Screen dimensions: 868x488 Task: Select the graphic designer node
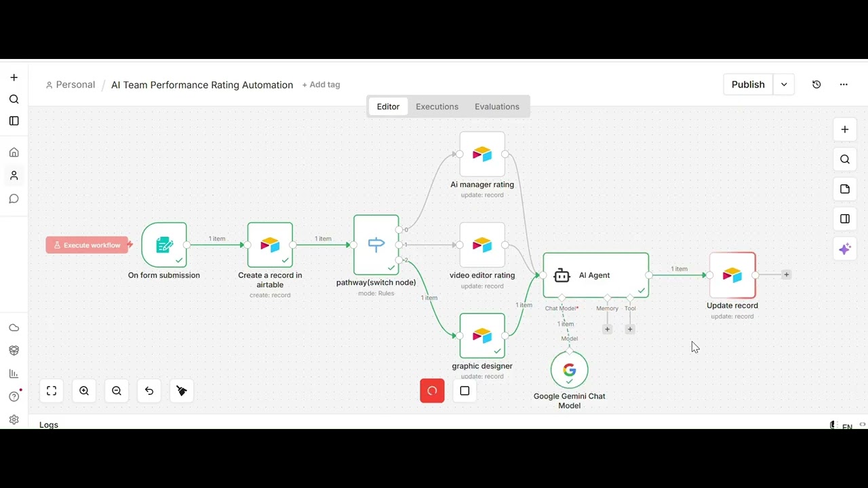point(482,335)
